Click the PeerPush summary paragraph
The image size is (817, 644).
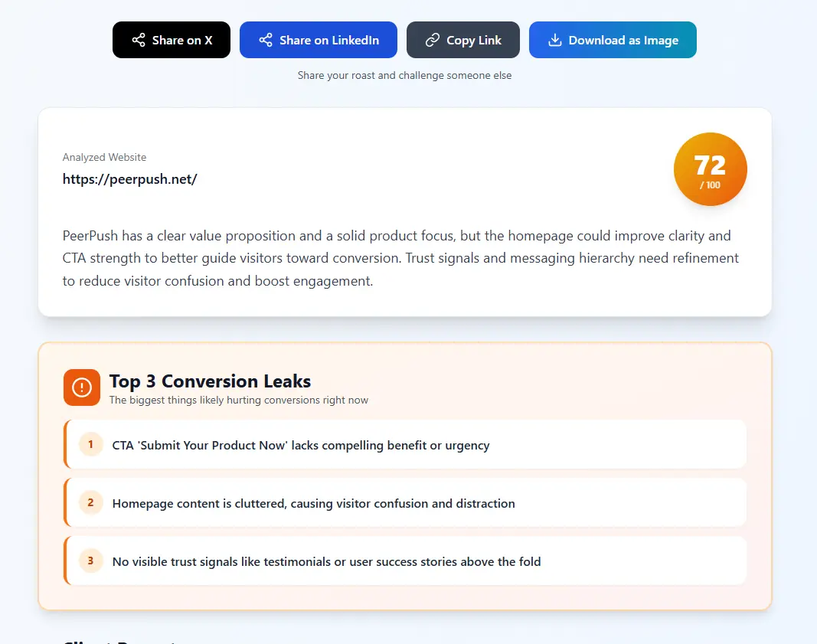pos(400,258)
